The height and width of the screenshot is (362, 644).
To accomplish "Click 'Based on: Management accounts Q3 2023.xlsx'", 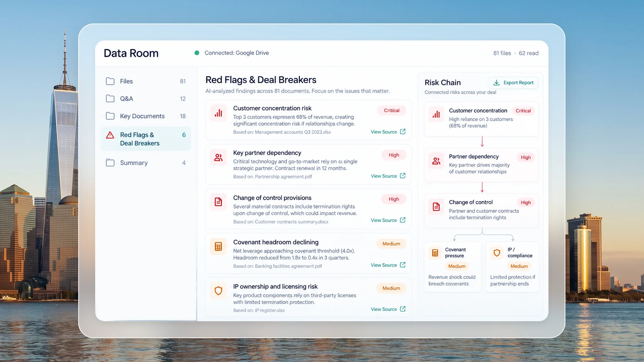I will (x=282, y=132).
